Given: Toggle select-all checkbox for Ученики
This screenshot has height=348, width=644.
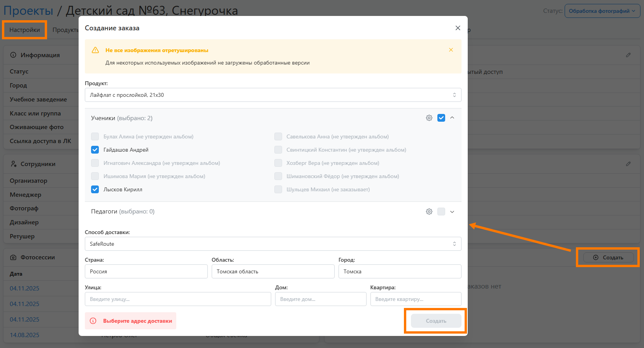Looking at the screenshot, I should pyautogui.click(x=441, y=118).
